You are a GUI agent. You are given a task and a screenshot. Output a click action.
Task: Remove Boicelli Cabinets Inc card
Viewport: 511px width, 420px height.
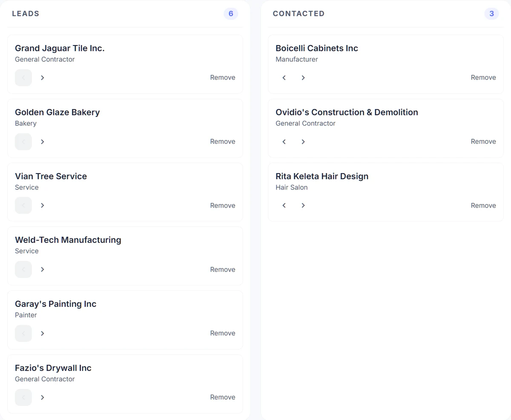tap(483, 77)
